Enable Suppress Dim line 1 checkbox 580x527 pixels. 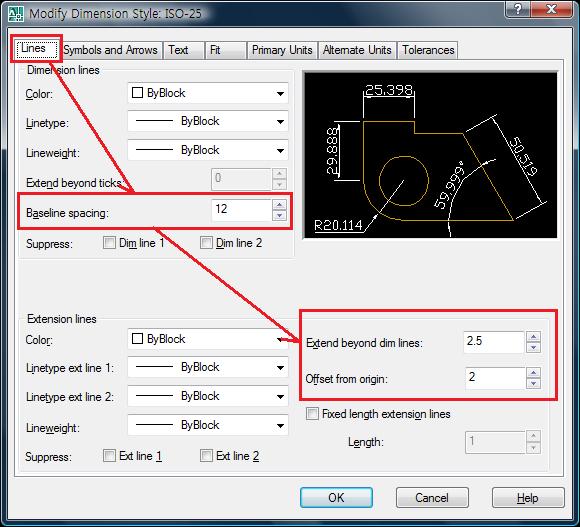(x=109, y=243)
